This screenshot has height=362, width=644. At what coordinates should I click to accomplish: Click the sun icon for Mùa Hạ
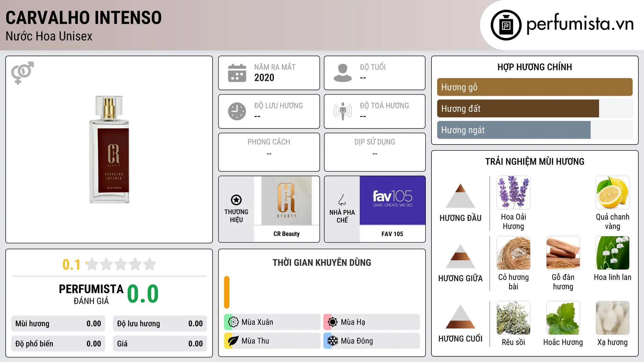(x=333, y=322)
